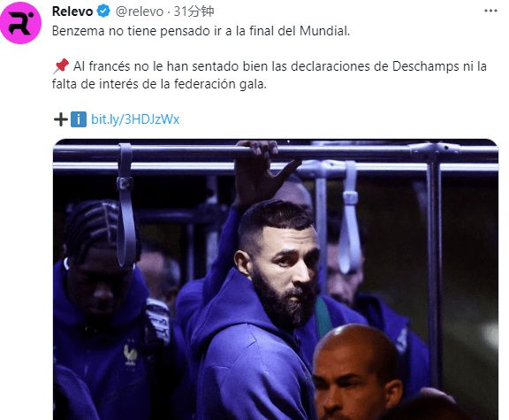Viewport: 509px width, 420px height.
Task: Click the blue information 'i' emoji
Action: (x=79, y=119)
